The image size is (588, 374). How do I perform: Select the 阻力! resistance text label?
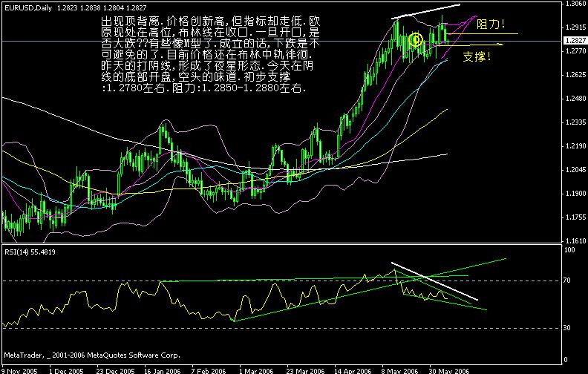click(x=491, y=24)
